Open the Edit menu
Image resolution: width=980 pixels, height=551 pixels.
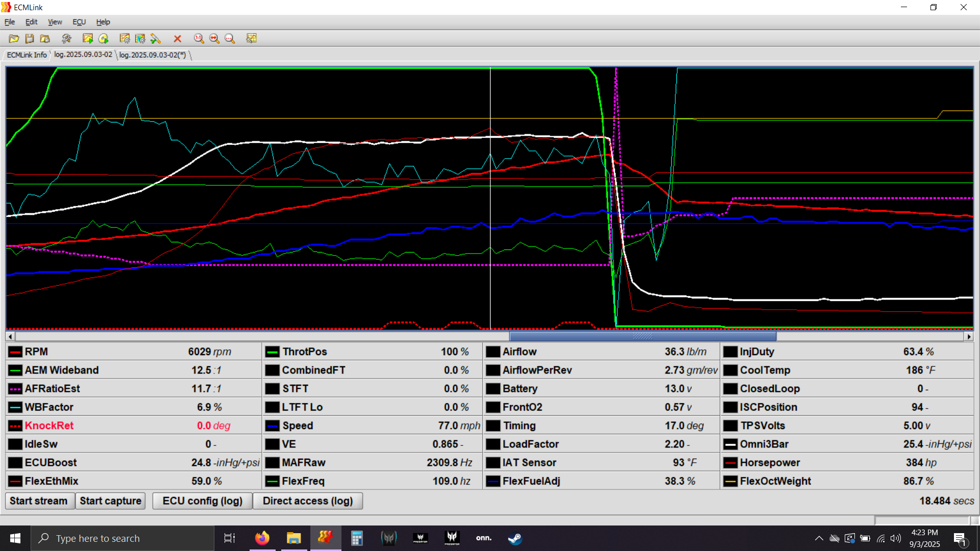tap(31, 22)
